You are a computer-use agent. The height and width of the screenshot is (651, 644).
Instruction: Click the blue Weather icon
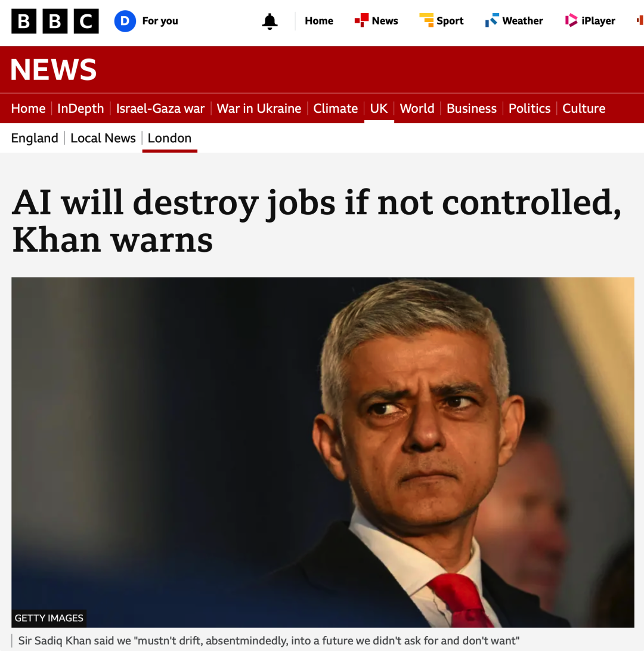tap(492, 20)
